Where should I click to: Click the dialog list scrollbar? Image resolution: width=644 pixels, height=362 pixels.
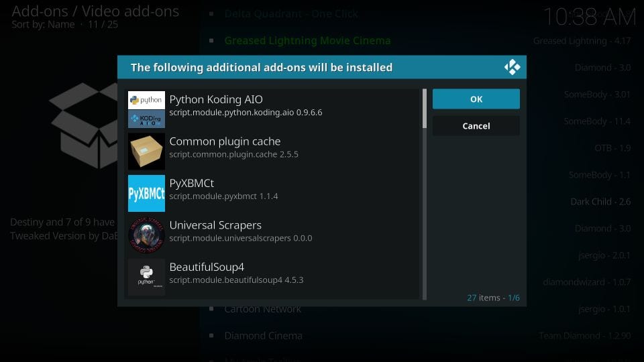425,194
